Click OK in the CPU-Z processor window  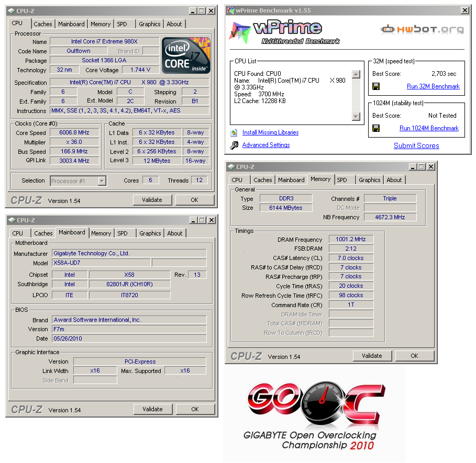(x=195, y=200)
